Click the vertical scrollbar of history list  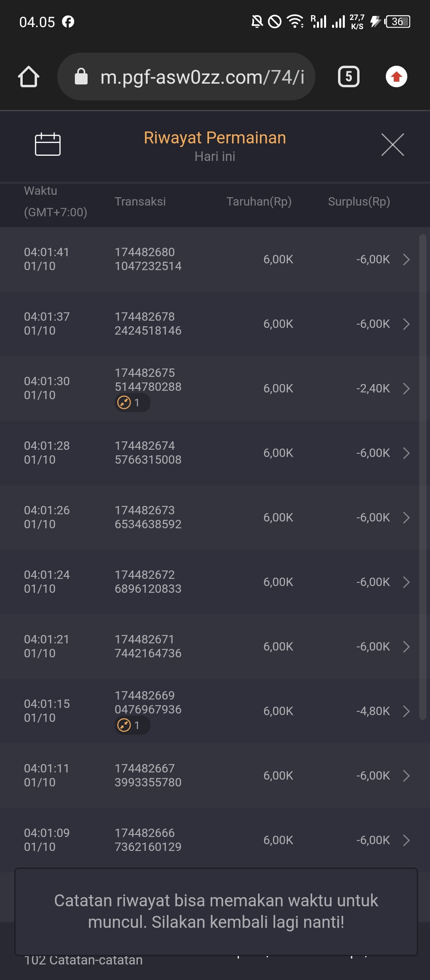coord(422,478)
